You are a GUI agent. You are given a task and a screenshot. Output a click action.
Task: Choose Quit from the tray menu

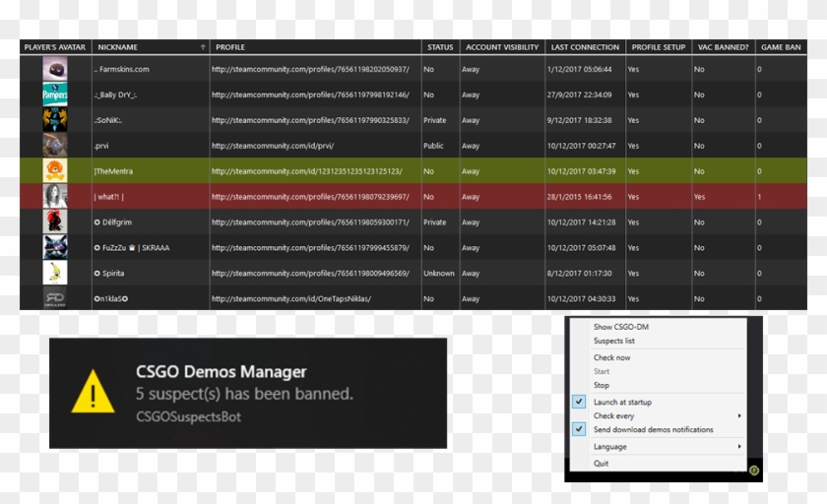point(601,464)
